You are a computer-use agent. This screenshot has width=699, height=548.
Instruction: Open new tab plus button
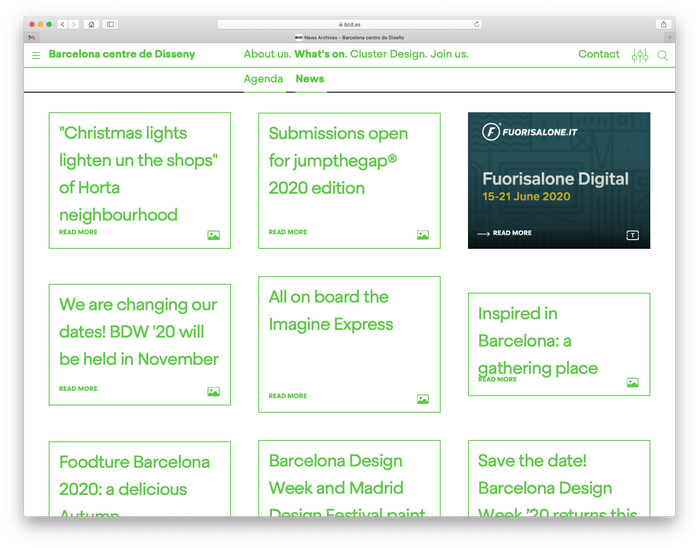click(x=669, y=37)
